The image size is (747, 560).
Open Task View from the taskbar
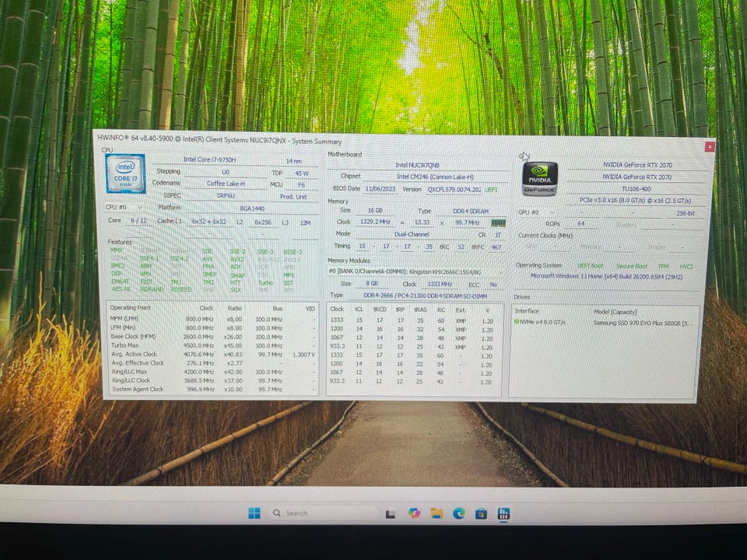[391, 513]
